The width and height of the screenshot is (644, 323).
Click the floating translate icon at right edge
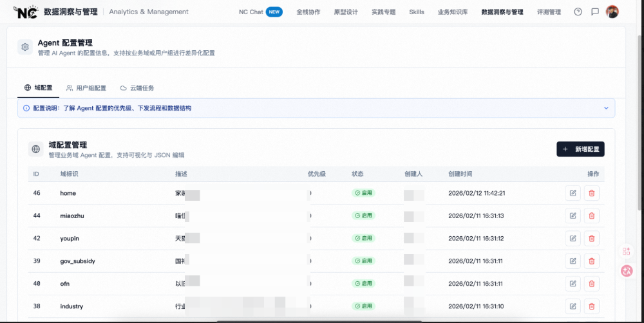[x=627, y=271]
